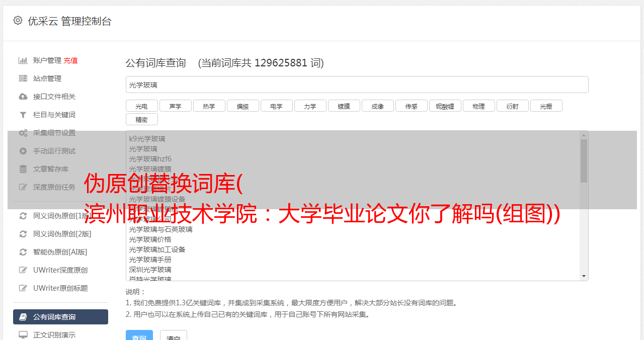
Task: Open 智能伪原创[AI版] in the sidebar
Action: pyautogui.click(x=60, y=252)
